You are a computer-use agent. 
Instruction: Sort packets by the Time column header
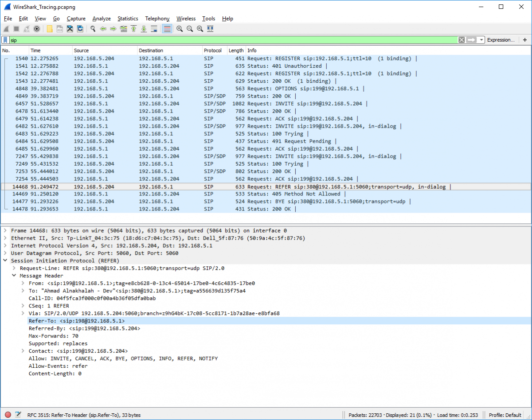coord(50,51)
